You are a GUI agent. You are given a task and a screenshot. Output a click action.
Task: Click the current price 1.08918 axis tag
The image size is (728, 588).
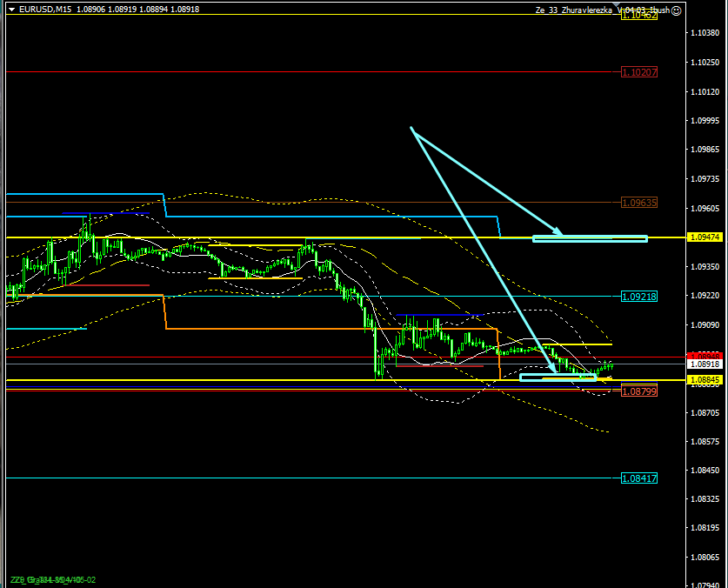[x=704, y=365]
